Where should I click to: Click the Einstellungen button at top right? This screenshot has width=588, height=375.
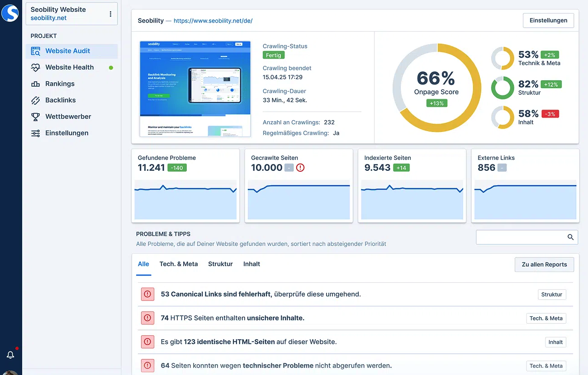(x=548, y=20)
